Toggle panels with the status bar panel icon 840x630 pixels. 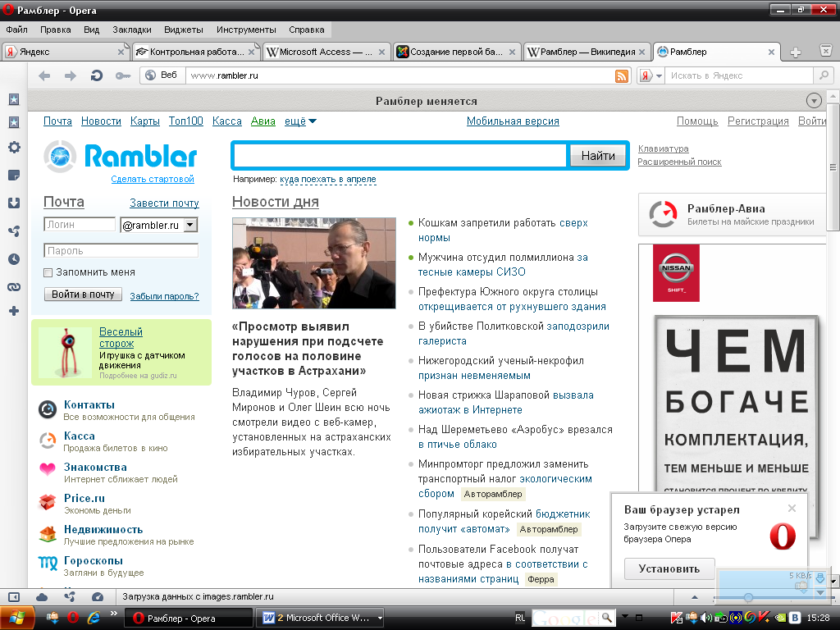(x=14, y=597)
